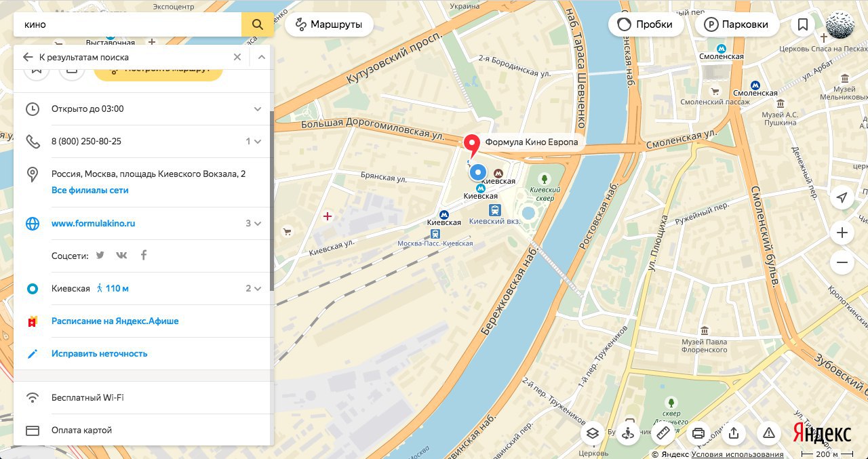Click the Wi-Fi feature icon

pos(32,397)
